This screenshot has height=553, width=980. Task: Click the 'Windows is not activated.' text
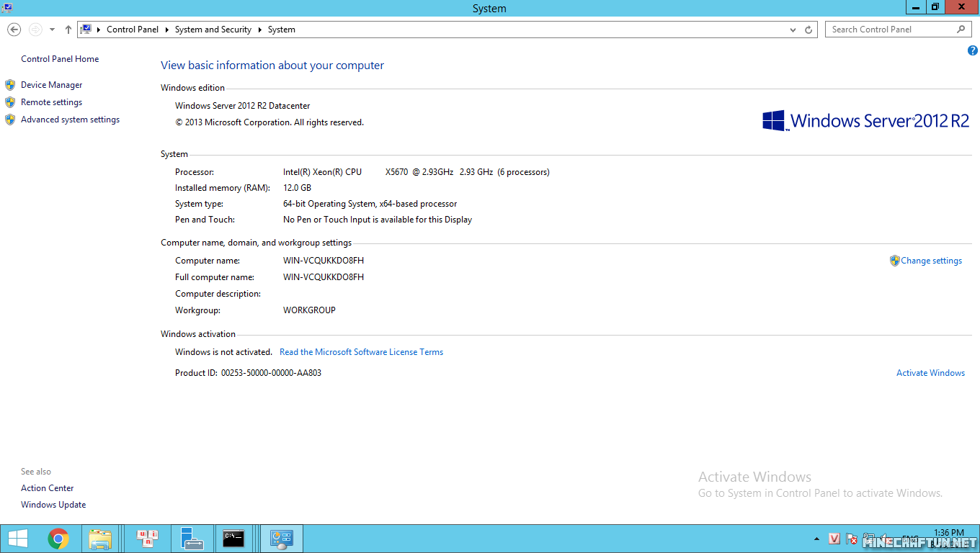[x=223, y=352]
